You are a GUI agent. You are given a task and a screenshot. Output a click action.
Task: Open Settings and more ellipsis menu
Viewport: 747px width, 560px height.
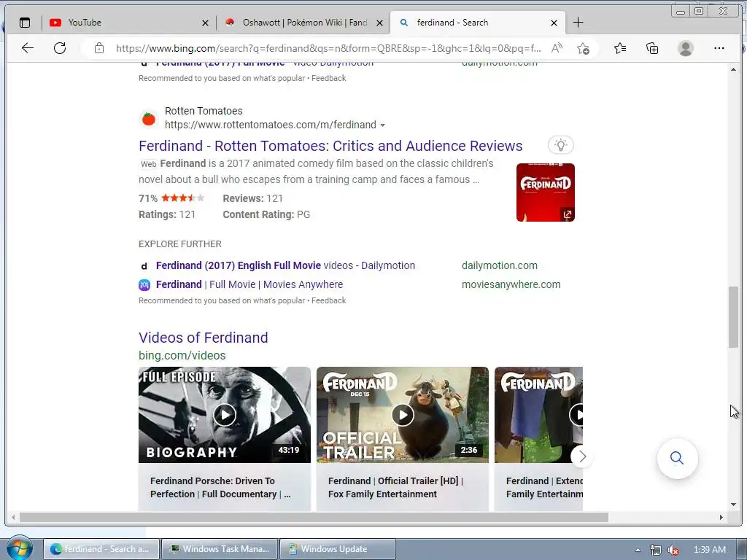coord(719,48)
